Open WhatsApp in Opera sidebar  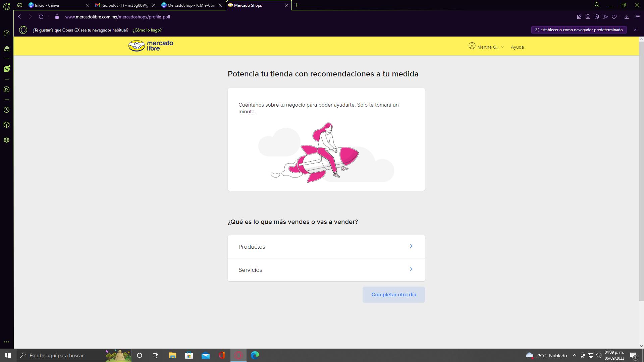click(7, 69)
